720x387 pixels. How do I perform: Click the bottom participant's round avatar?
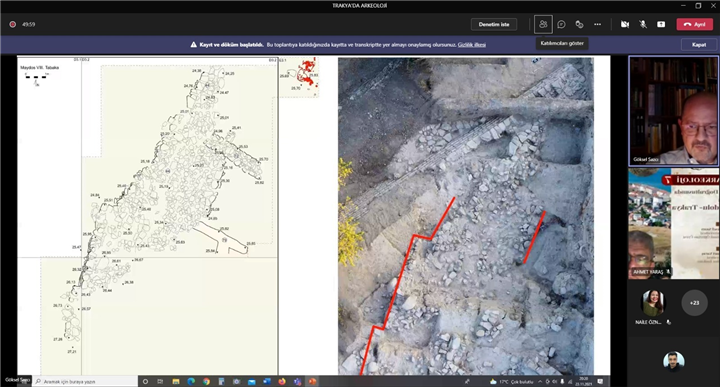click(673, 361)
